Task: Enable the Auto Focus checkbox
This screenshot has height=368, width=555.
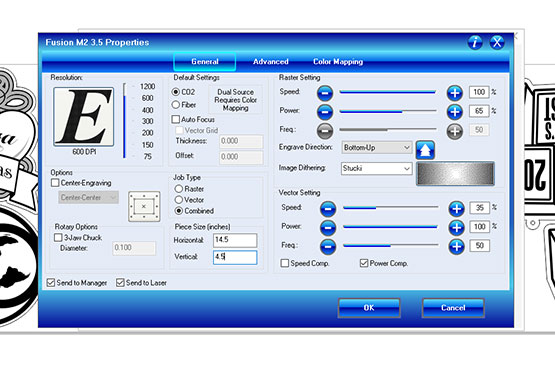Action: 176,119
